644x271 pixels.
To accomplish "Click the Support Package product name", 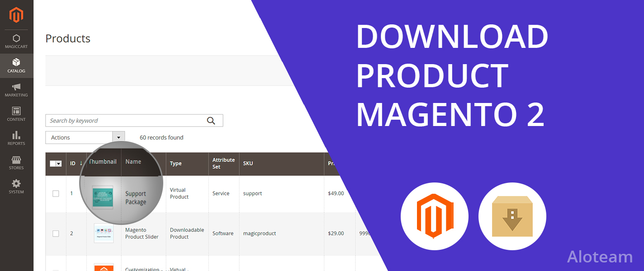I will (136, 198).
